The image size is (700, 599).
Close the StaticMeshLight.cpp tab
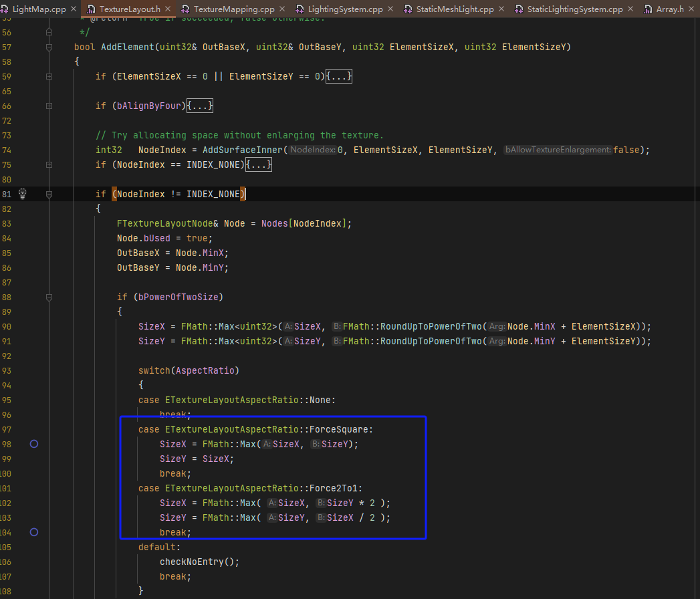coord(501,9)
